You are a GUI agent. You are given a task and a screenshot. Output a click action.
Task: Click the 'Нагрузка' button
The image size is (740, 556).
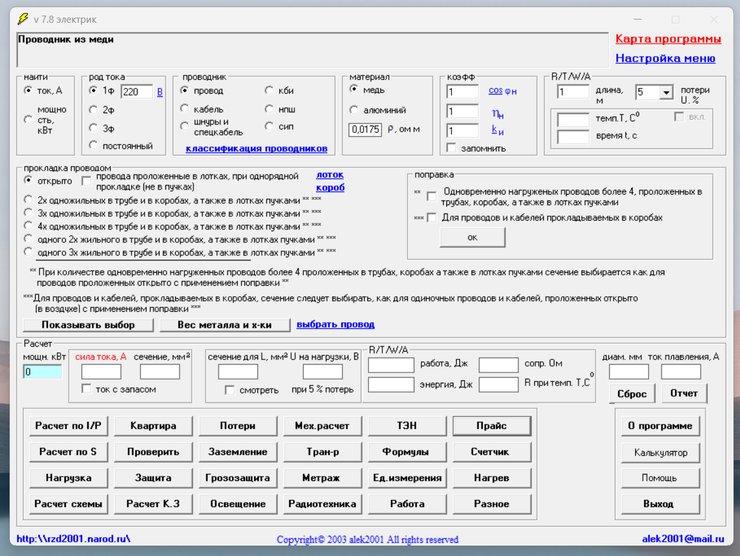pos(68,478)
